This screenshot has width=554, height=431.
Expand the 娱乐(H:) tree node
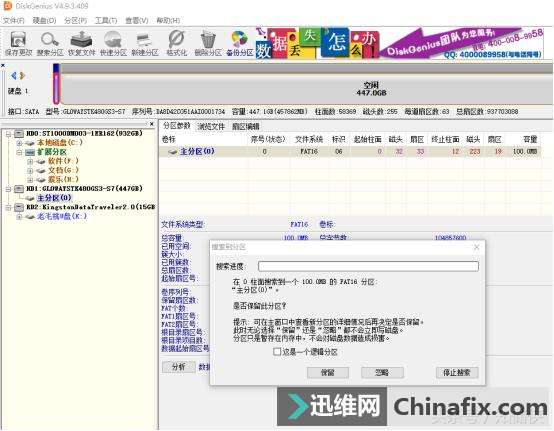30,180
